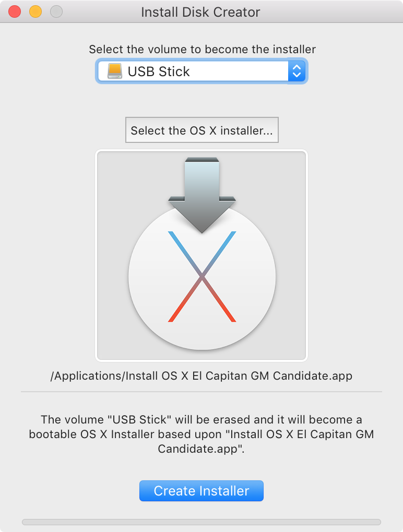Click the Create Installer button

201,491
